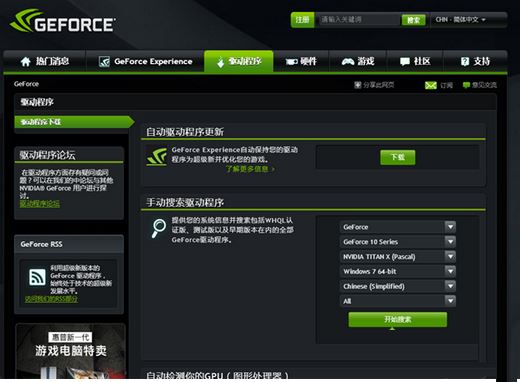
Task: Click the magnifying glass icon in manual search
Action: coord(159,228)
